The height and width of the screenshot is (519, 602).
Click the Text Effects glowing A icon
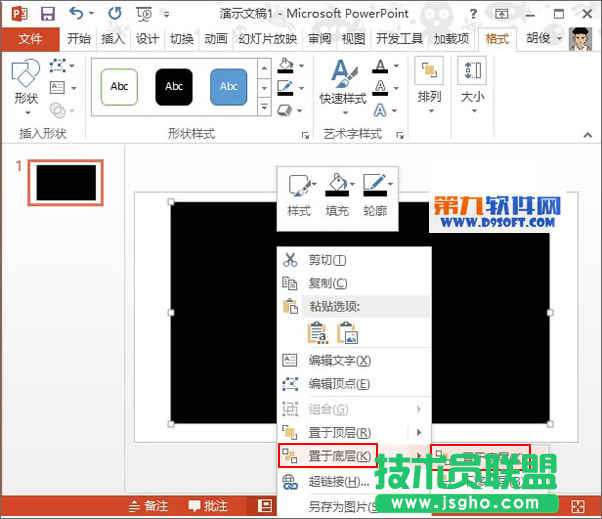380,111
